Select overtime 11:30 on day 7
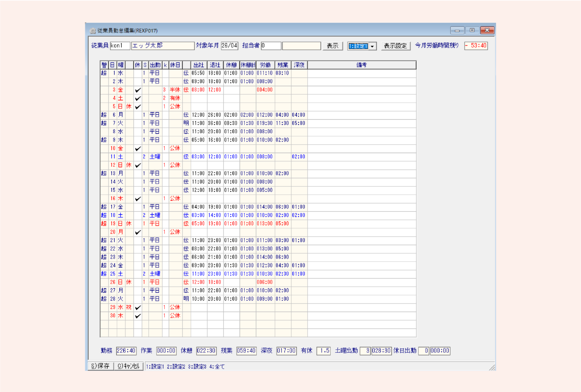The height and width of the screenshot is (392, 581). (282, 123)
